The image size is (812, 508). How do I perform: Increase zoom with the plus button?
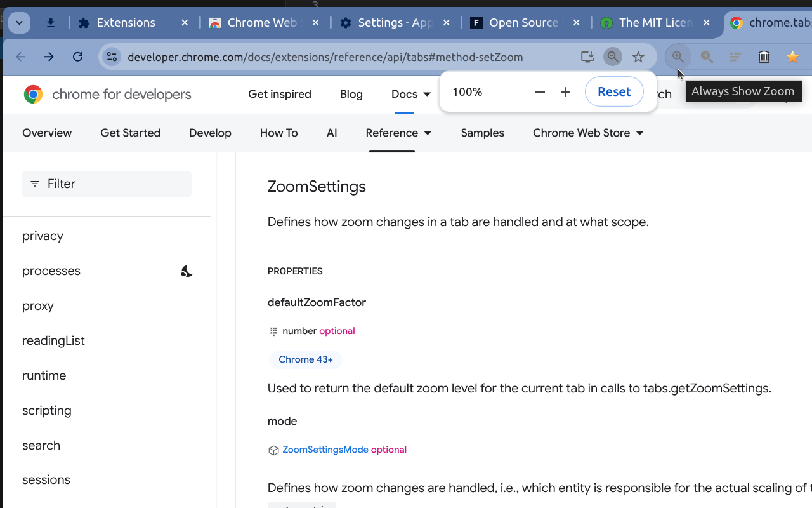[566, 92]
